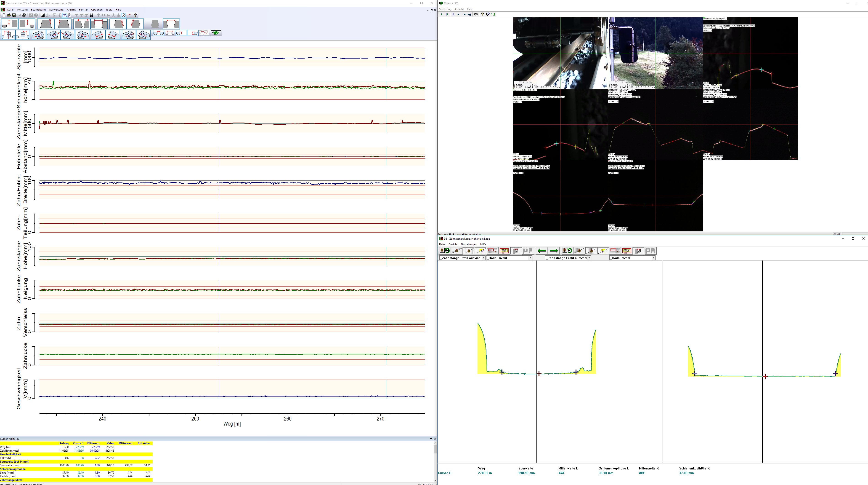This screenshot has width=868, height=485.
Task: Open the Auswertung menu
Action: click(x=56, y=9)
